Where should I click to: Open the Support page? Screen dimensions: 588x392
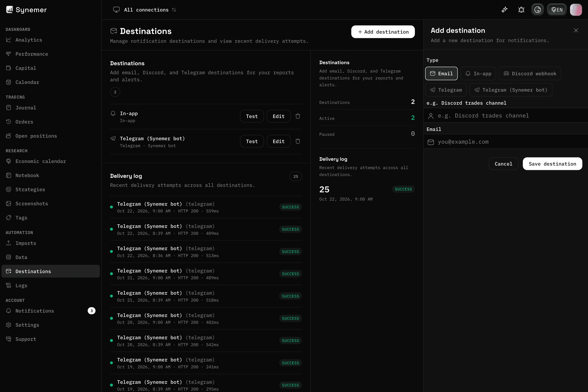(51, 339)
